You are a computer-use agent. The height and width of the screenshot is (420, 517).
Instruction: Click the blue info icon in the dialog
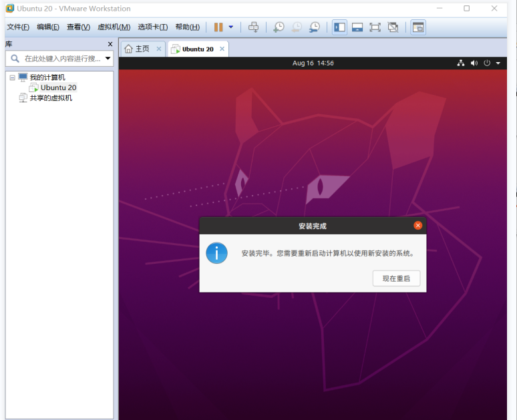[216, 253]
